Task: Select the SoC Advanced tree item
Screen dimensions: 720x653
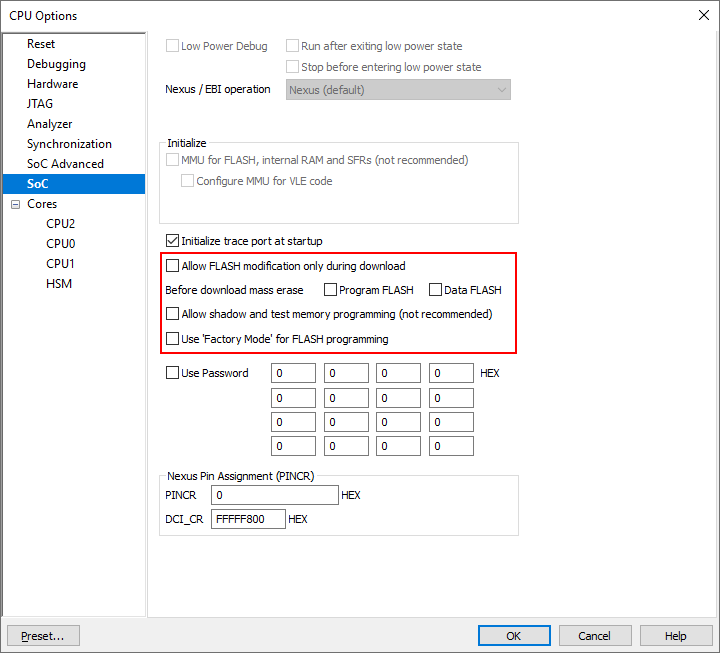Action: tap(65, 164)
